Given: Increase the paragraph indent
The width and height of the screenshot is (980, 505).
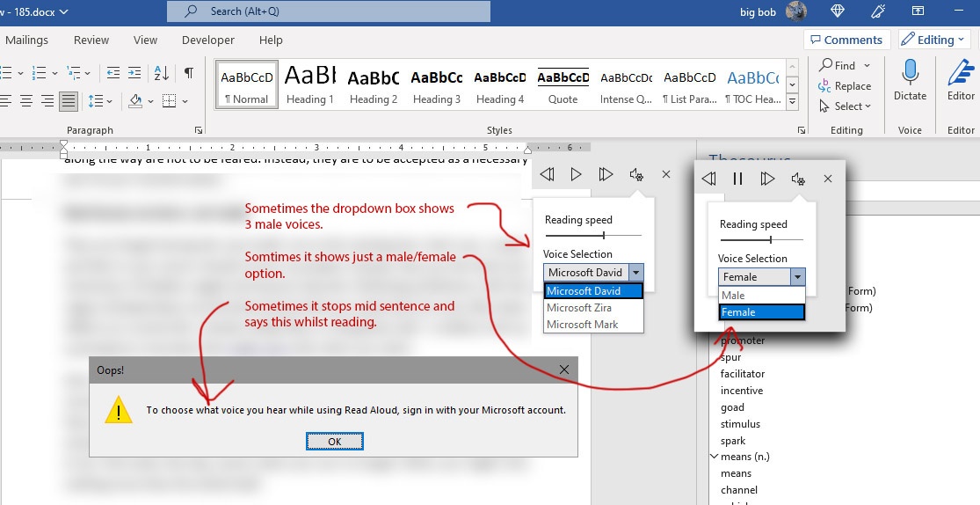Looking at the screenshot, I should click(134, 73).
